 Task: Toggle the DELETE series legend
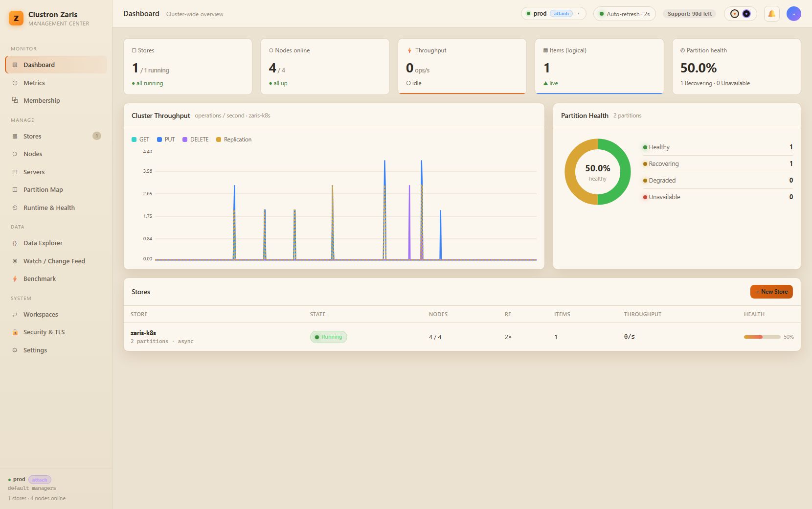[196, 139]
